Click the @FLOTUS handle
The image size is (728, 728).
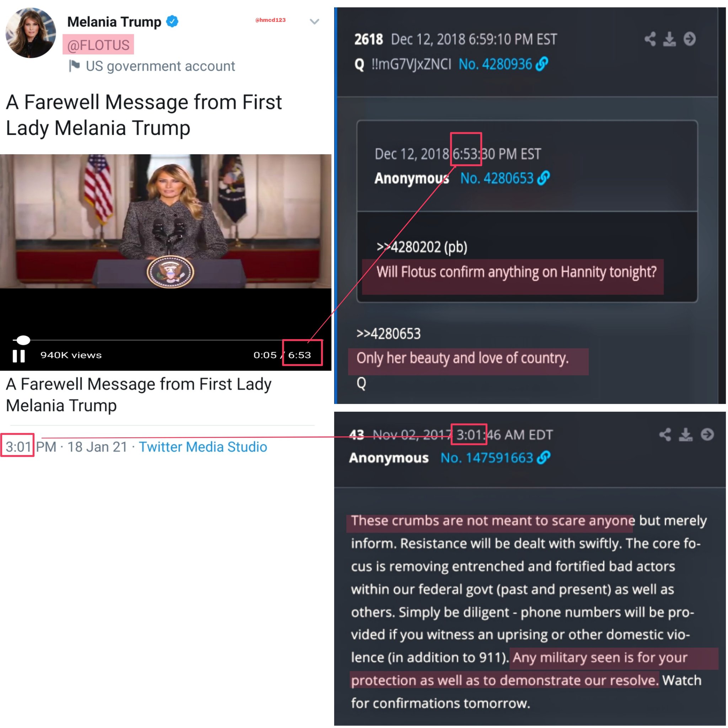(x=98, y=45)
